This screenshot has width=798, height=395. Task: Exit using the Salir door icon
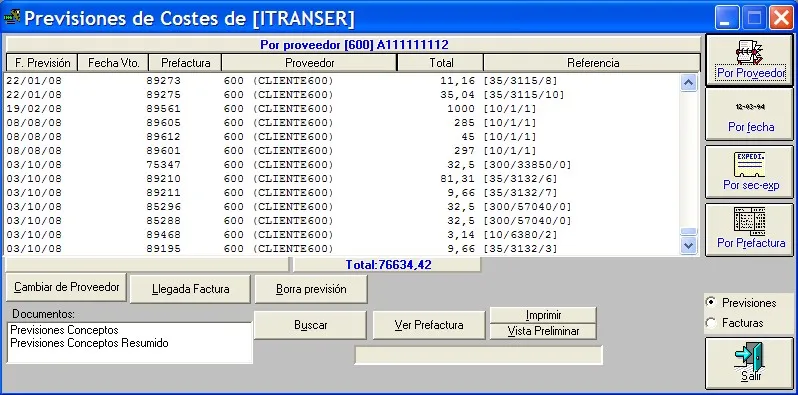tap(749, 363)
